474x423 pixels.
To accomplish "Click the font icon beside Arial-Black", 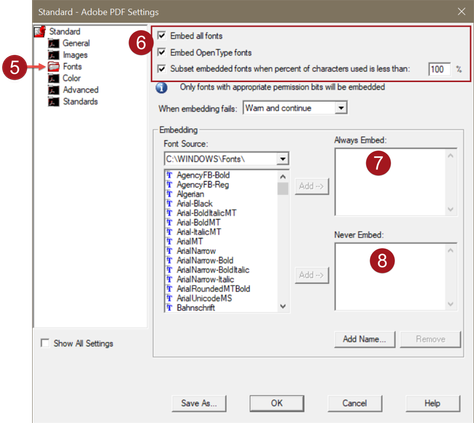I will point(170,203).
